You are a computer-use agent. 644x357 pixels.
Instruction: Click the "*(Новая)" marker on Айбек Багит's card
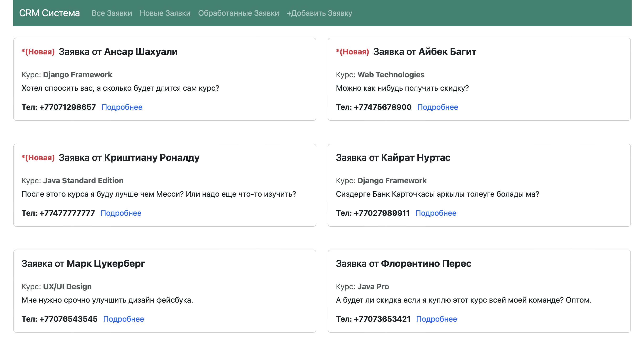pyautogui.click(x=353, y=52)
